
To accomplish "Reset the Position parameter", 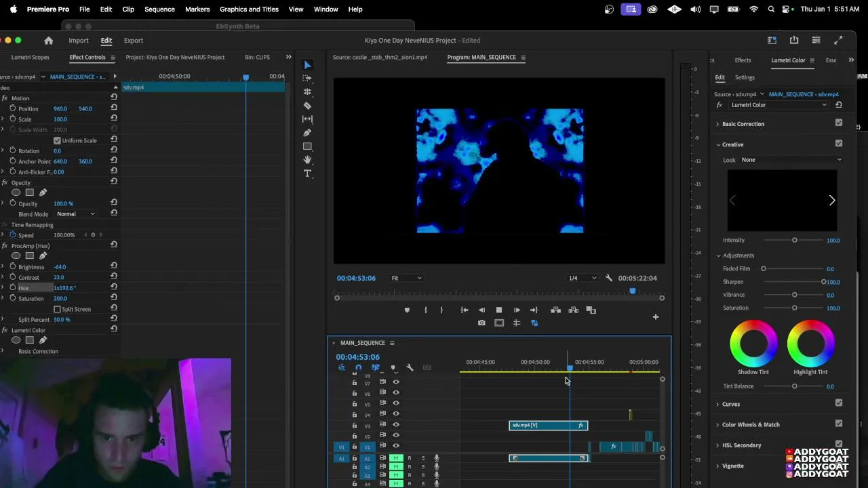I will pos(114,108).
